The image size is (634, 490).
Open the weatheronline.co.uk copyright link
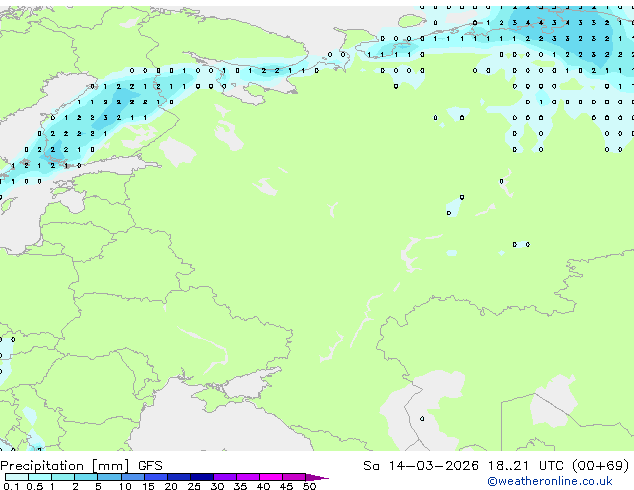[x=550, y=481]
